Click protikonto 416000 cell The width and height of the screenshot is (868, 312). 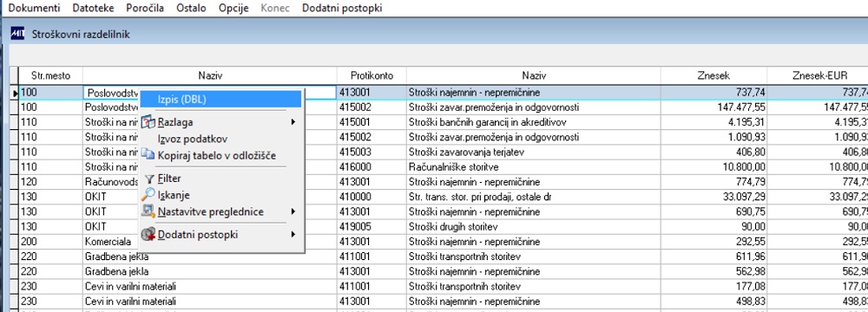pos(372,166)
